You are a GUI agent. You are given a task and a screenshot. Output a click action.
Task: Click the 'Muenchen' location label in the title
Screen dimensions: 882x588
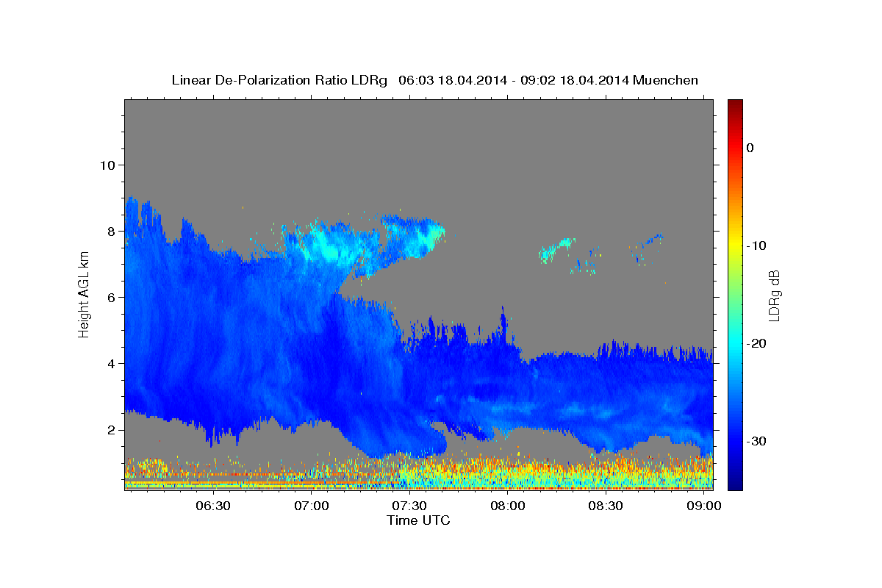tap(666, 80)
